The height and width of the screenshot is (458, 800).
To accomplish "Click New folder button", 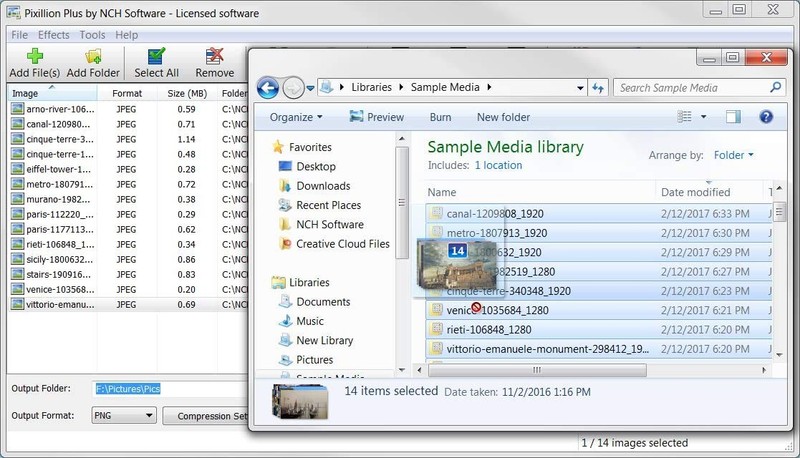I will (503, 117).
